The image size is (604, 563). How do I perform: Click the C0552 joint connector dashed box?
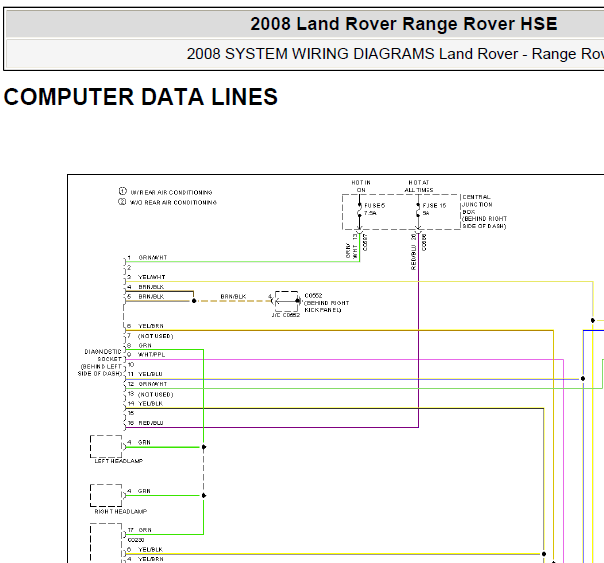click(287, 301)
